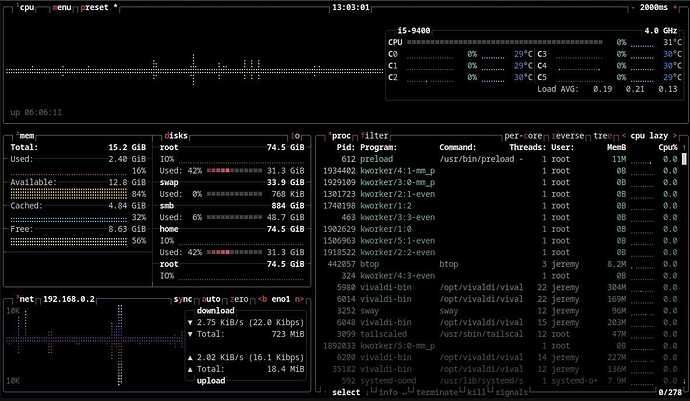Select the kworker/1:0 process row
The width and height of the screenshot is (690, 401).
coord(500,229)
